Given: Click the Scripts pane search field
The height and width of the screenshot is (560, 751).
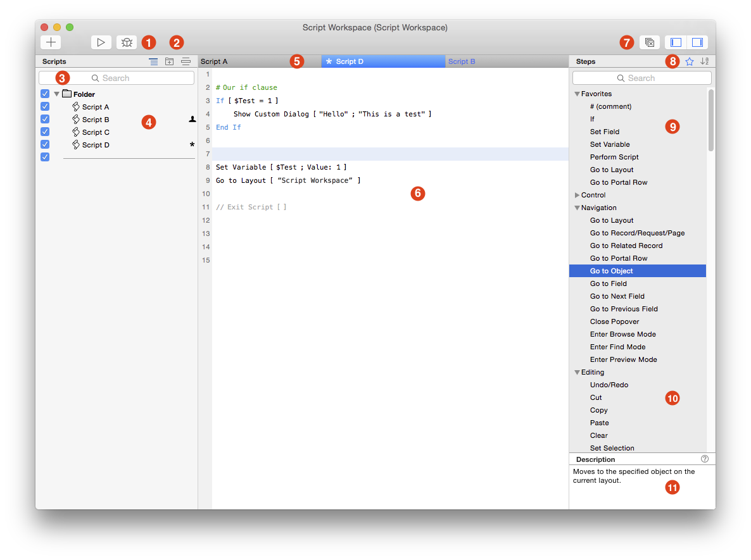Looking at the screenshot, I should click(x=117, y=78).
